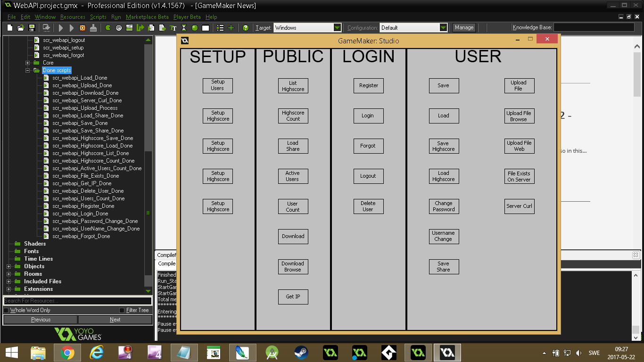Open the Resources menu
This screenshot has width=644, height=362.
click(x=73, y=17)
